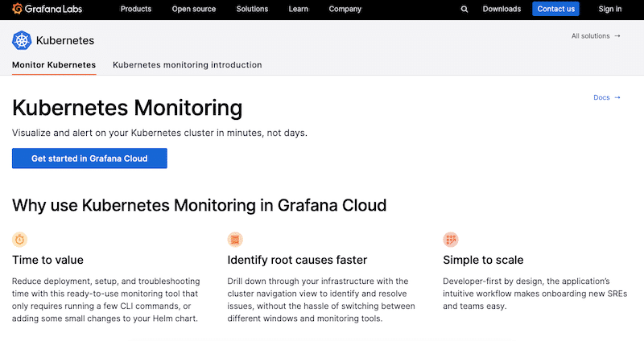Click the Kubernetes title beside the logo
Viewport: 644px width, 341px height.
(x=65, y=41)
